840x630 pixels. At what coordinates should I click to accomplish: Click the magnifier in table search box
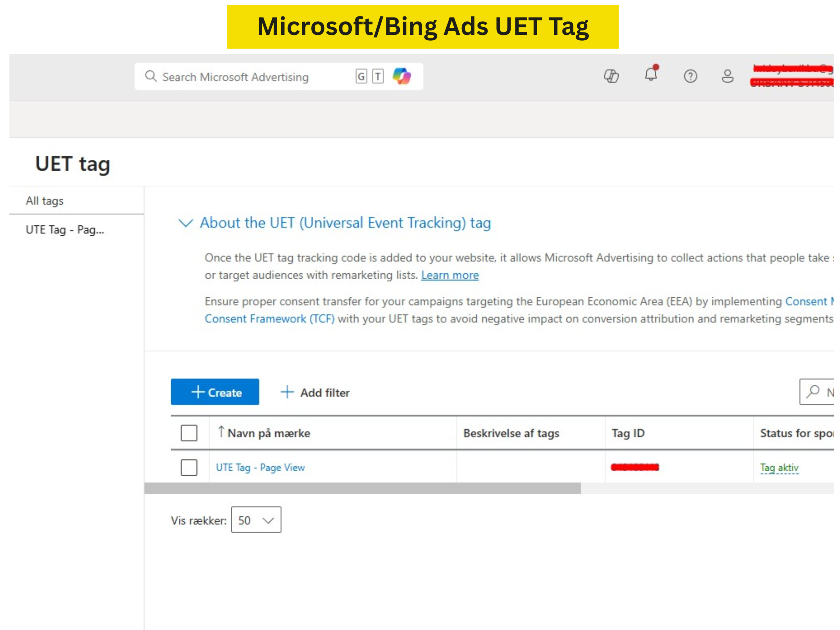click(812, 391)
